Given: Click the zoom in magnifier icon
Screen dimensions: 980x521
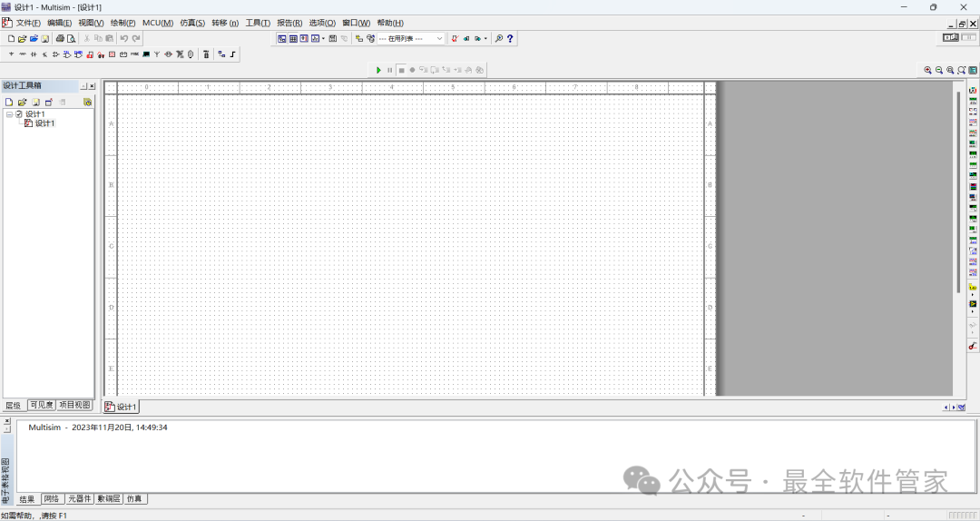Looking at the screenshot, I should [x=927, y=70].
